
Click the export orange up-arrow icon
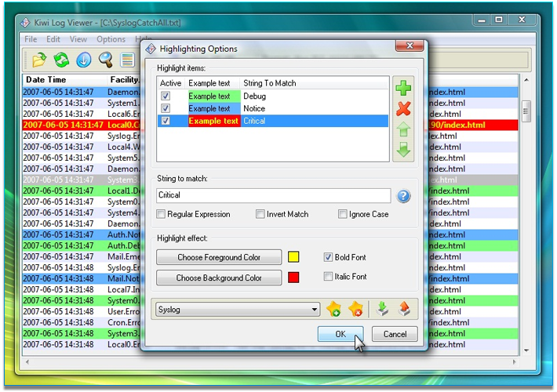pos(404,309)
